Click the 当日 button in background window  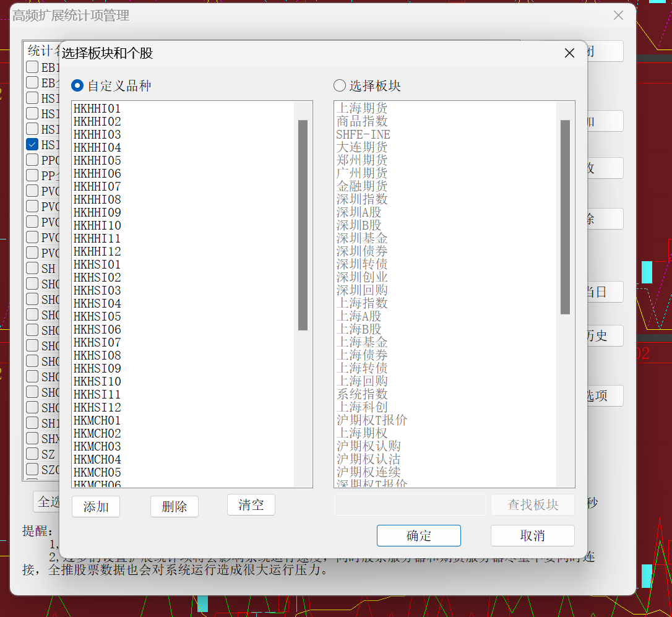click(x=605, y=292)
